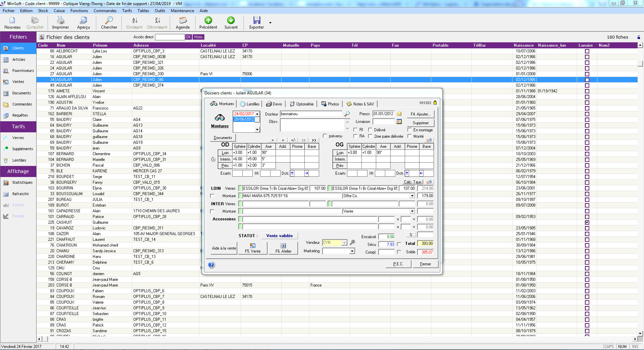Viewport: 644px width, 350px height.
Task: Toggle Lunaire checkbox for CASHUIT Guillaume
Action: 587,222
